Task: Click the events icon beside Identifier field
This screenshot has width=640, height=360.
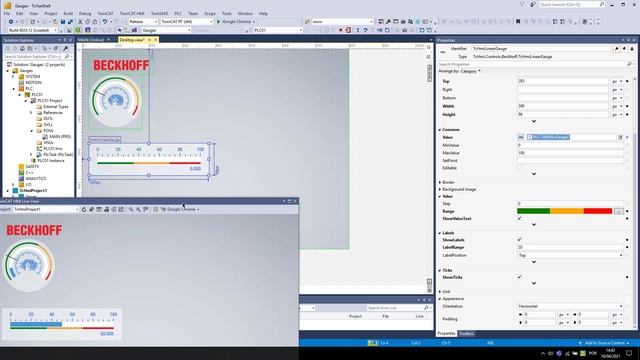Action: click(624, 49)
